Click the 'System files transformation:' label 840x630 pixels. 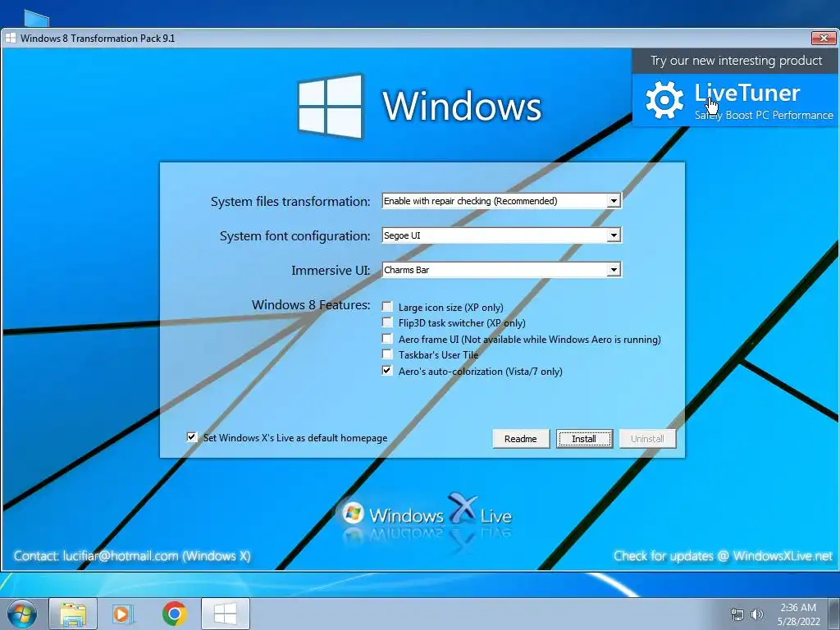pos(290,202)
